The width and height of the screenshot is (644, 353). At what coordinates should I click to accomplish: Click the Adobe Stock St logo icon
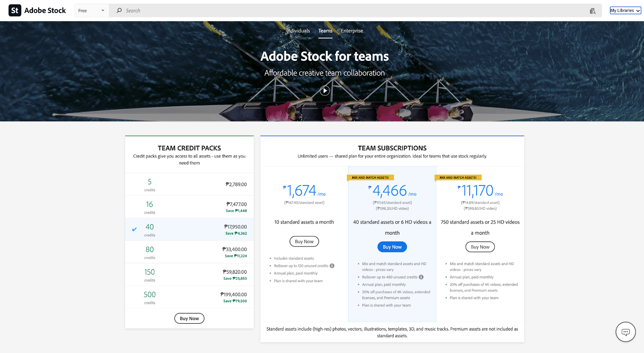(15, 10)
